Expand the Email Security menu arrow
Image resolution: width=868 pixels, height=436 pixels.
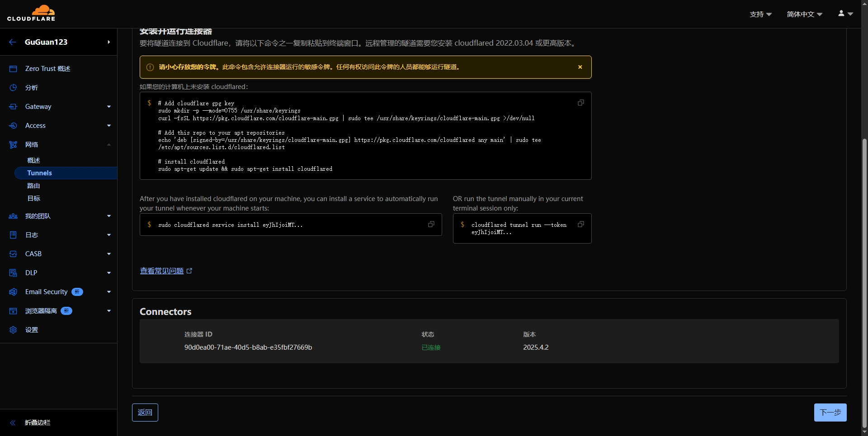tap(109, 292)
